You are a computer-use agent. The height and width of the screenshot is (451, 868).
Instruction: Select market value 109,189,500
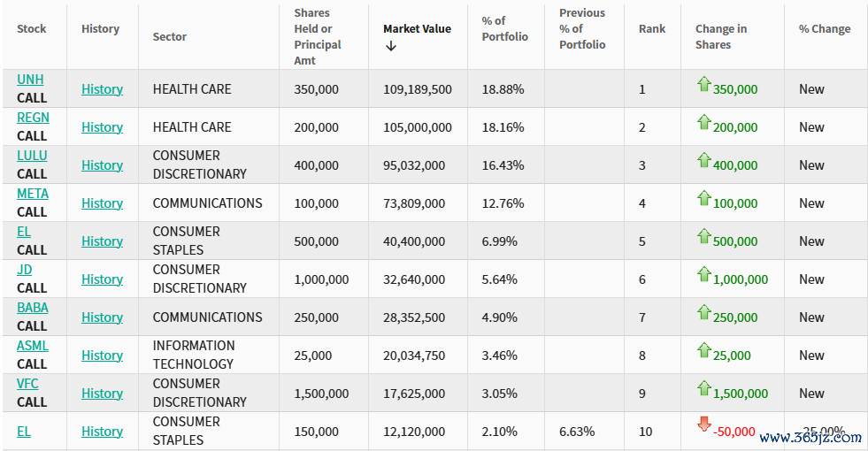pyautogui.click(x=418, y=89)
